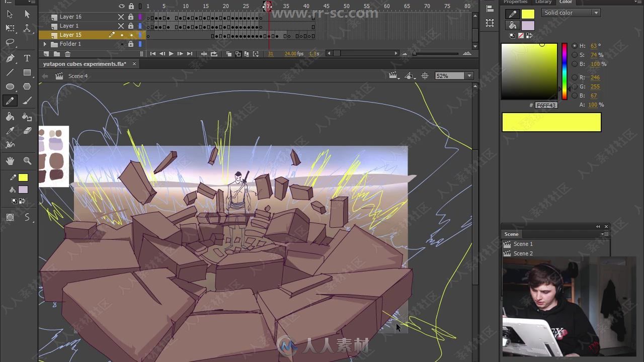Open the Edit Scene dropdown
Screen dimensions: 644x362
[x=394, y=76]
